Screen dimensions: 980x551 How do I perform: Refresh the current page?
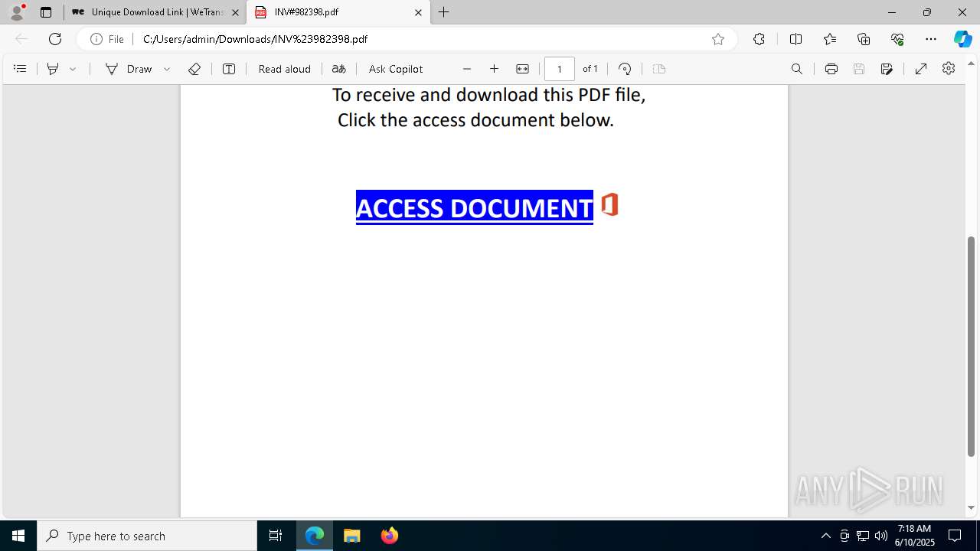55,39
